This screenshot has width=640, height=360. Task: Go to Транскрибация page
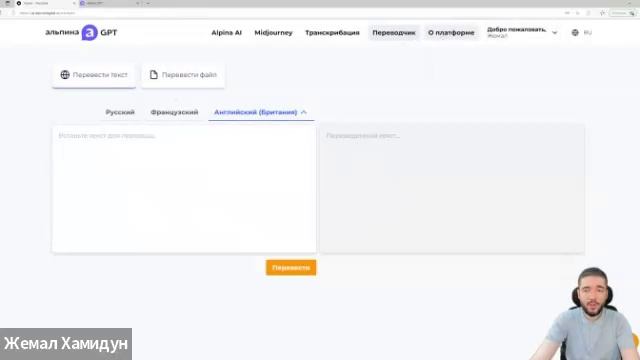tap(332, 33)
